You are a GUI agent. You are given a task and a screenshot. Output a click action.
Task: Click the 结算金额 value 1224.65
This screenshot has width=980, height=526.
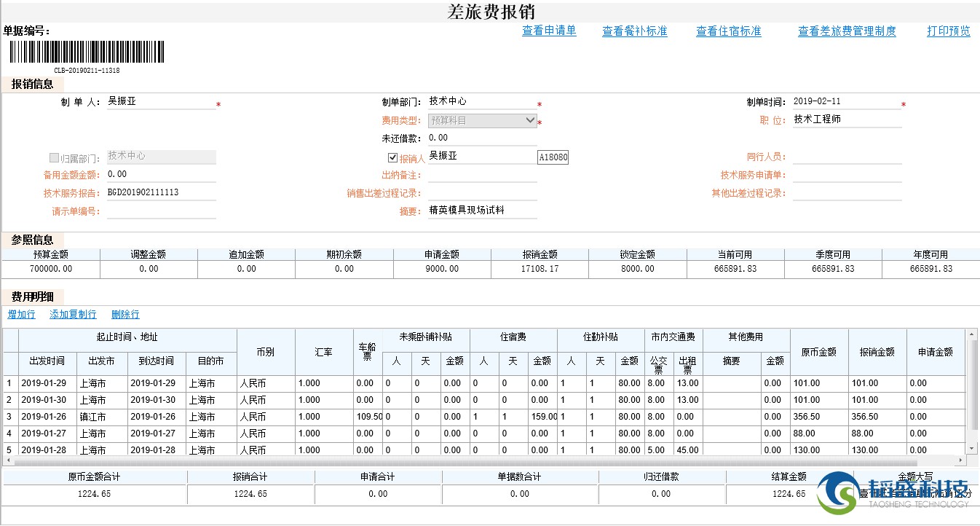pyautogui.click(x=789, y=494)
